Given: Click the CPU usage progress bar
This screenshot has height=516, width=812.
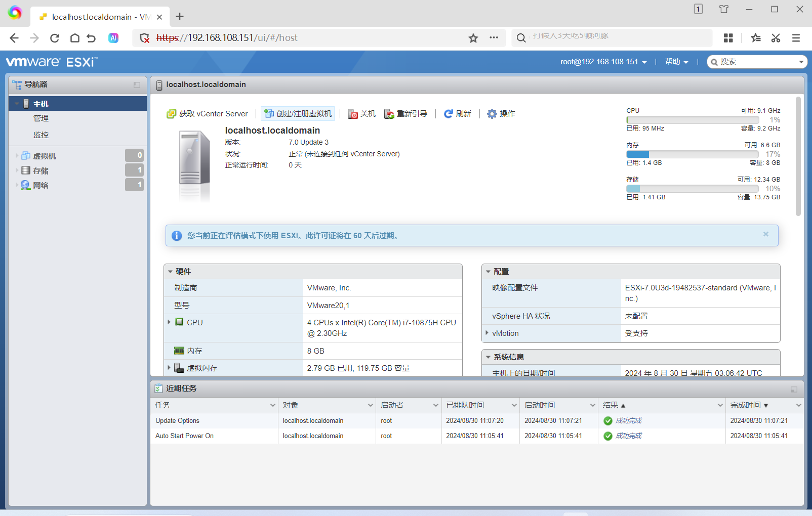Looking at the screenshot, I should [x=693, y=120].
